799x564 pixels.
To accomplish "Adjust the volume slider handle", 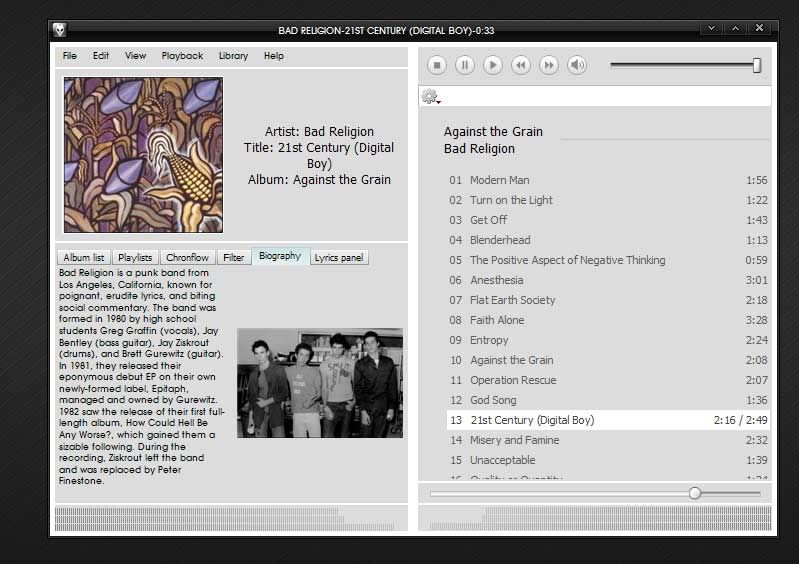I will (757, 65).
